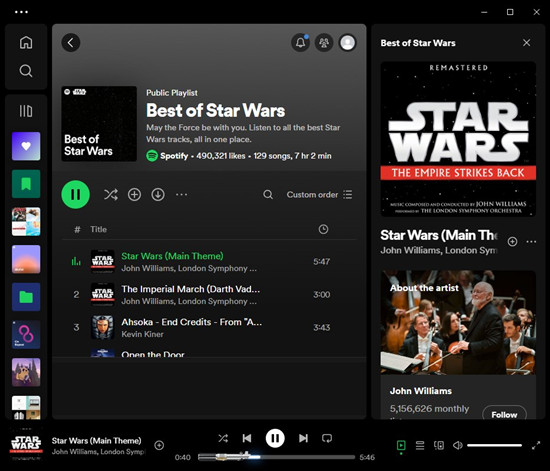Image resolution: width=550 pixels, height=471 pixels.
Task: Open the cartoon character playlist tile
Action: (x=26, y=372)
